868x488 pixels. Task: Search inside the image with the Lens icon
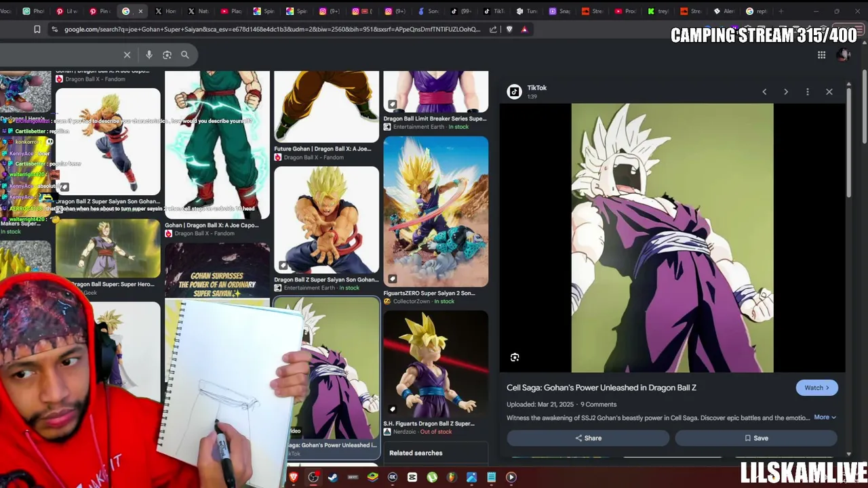pyautogui.click(x=515, y=357)
